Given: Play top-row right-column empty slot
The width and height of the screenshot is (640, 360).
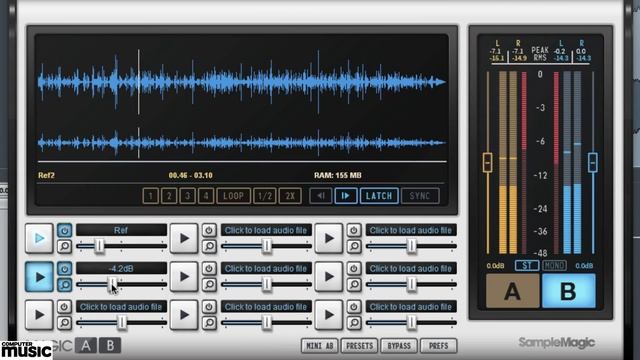Looking at the screenshot, I should point(329,238).
